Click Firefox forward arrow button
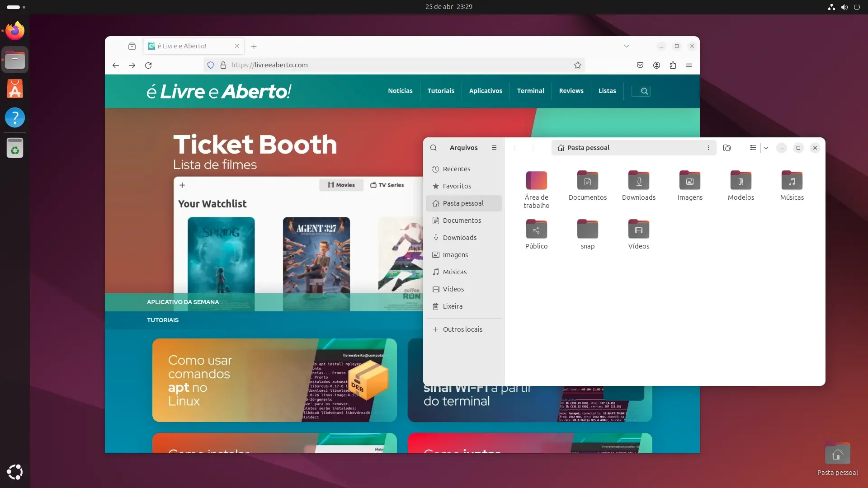The width and height of the screenshot is (868, 488). tap(132, 65)
